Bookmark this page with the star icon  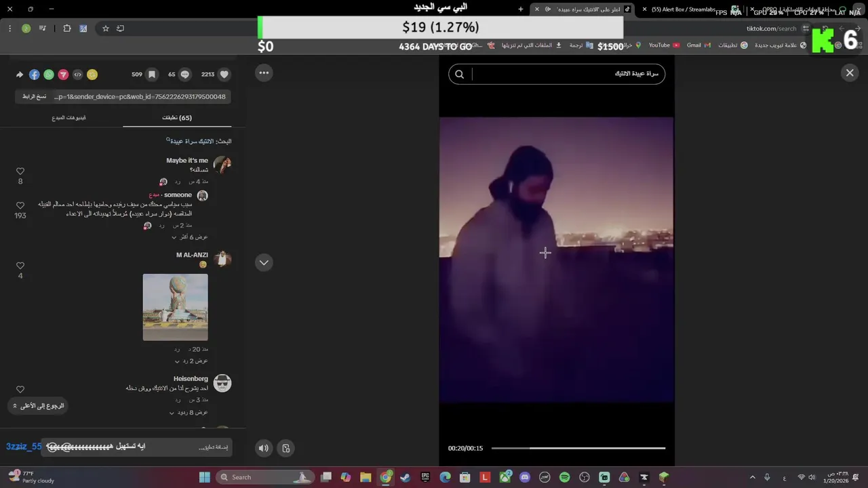pos(106,28)
